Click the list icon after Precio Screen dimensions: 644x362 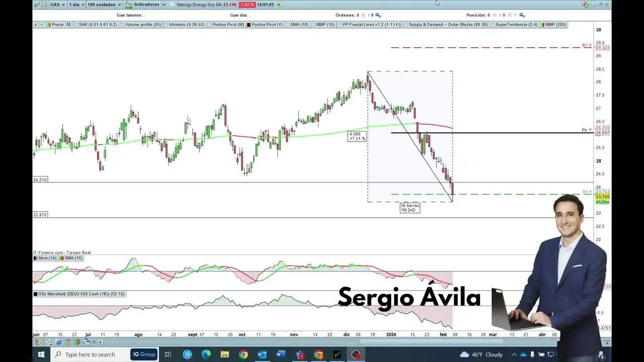click(x=69, y=24)
